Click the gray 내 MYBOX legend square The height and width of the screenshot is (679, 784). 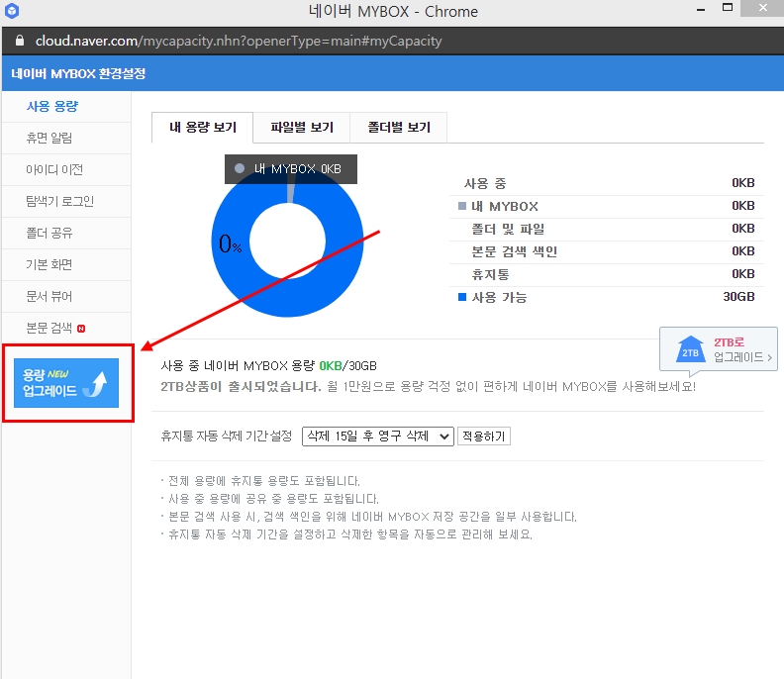coord(462,206)
